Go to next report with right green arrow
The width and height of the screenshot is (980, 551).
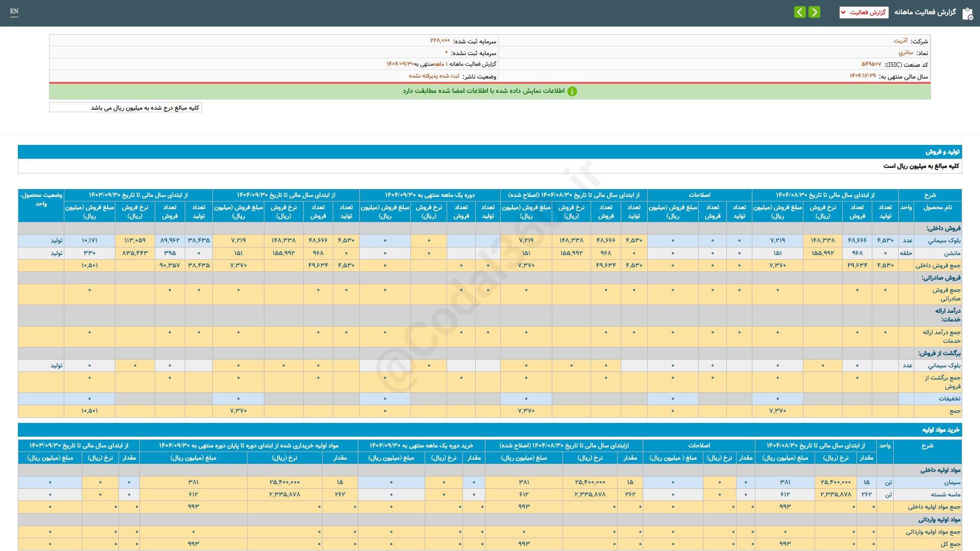point(815,12)
